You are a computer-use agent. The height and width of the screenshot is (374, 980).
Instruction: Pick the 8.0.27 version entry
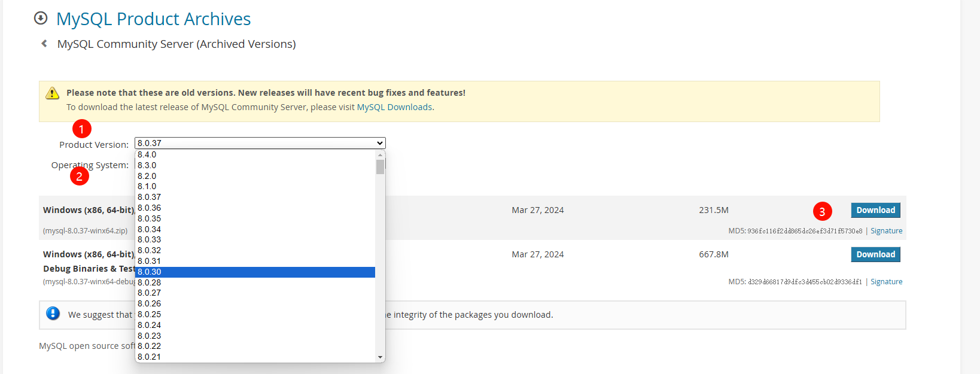point(255,293)
